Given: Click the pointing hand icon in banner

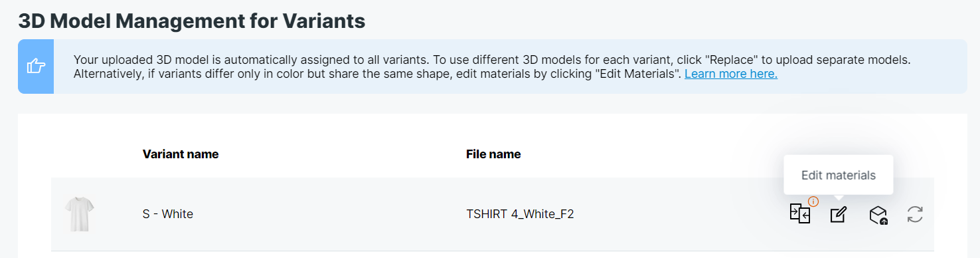Looking at the screenshot, I should [36, 66].
